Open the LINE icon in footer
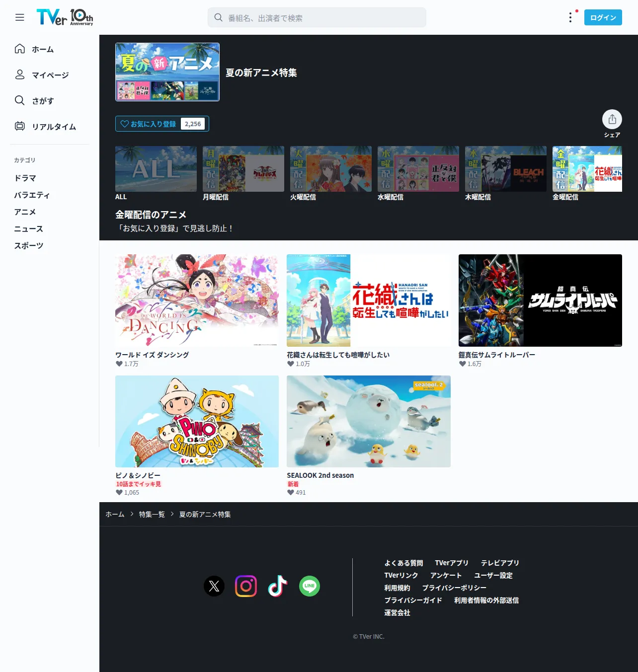Viewport: 638px width, 672px height. tap(310, 586)
